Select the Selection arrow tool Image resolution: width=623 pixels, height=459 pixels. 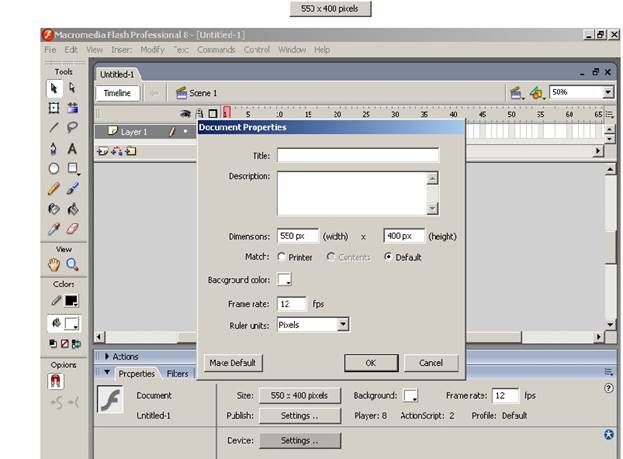click(54, 88)
